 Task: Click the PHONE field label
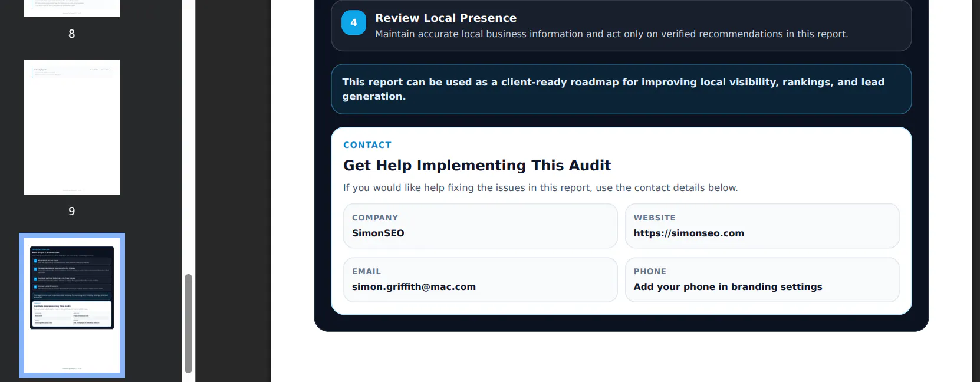click(650, 271)
